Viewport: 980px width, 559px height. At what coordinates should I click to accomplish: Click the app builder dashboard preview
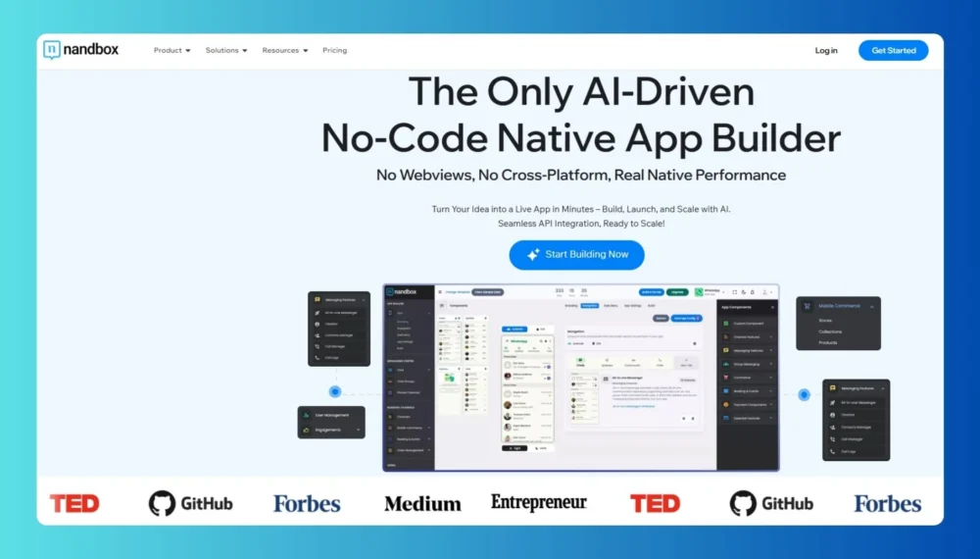point(580,378)
